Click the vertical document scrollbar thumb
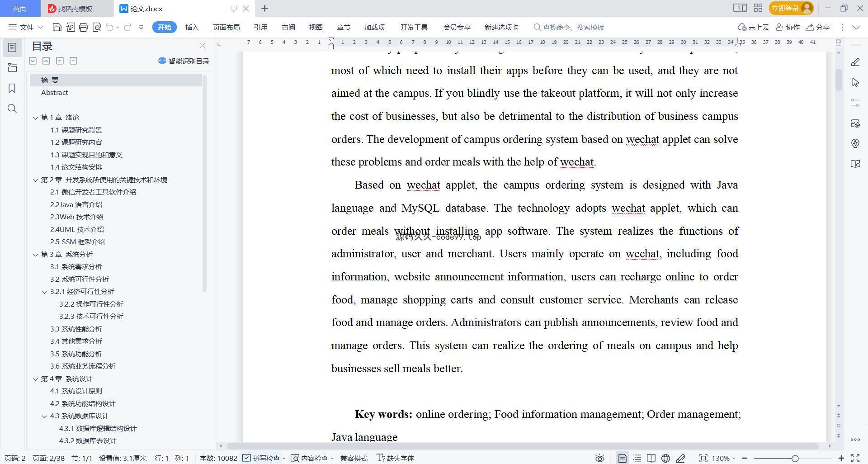The width and height of the screenshot is (868, 464). (x=839, y=80)
